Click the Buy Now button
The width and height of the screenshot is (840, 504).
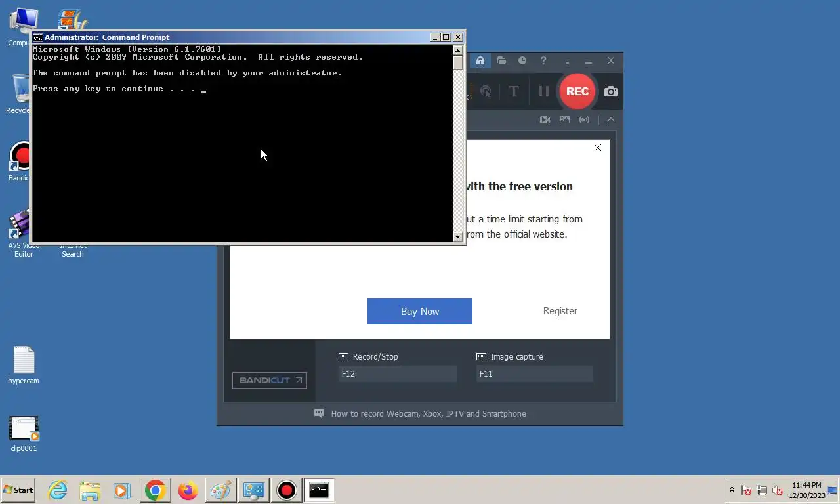click(420, 311)
